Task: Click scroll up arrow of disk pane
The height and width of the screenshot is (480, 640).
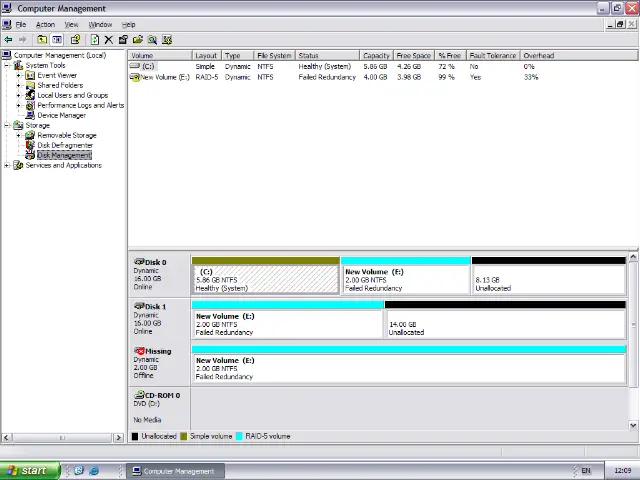Action: (633, 257)
